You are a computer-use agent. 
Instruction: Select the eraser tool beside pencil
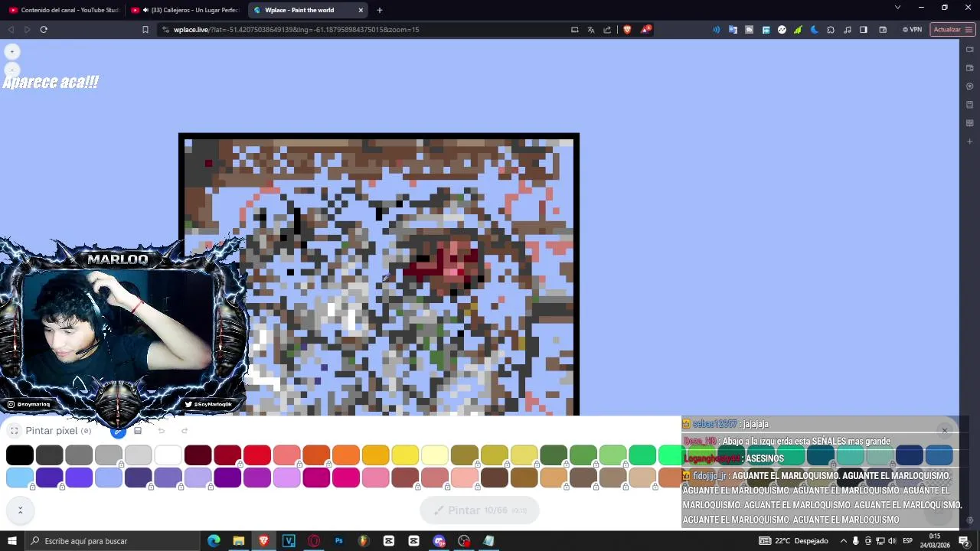pos(138,431)
